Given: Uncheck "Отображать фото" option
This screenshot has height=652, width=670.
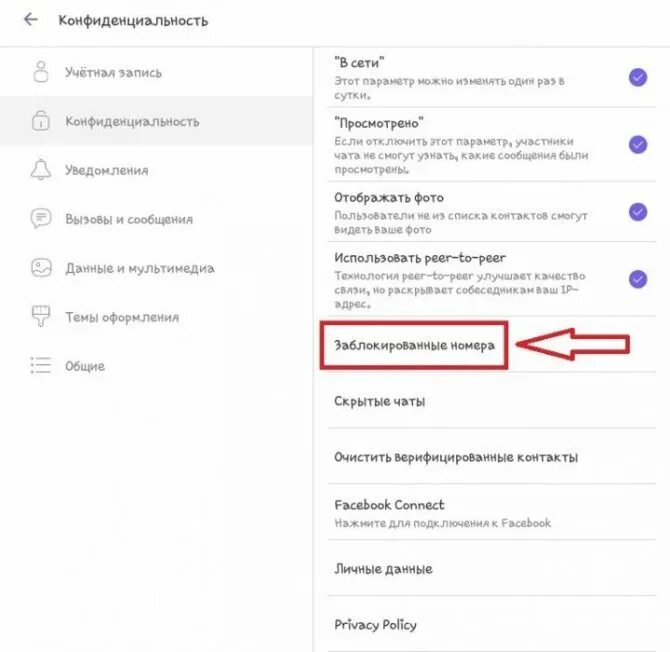Looking at the screenshot, I should pos(637,211).
